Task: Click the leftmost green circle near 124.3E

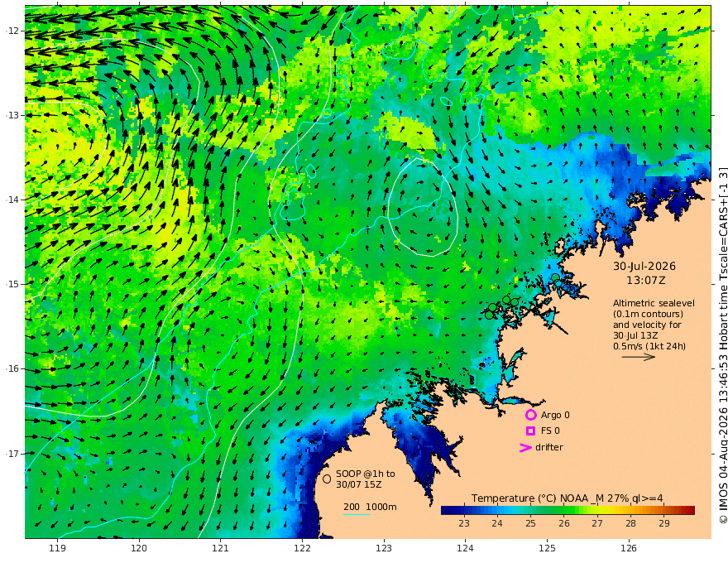Action: [x=489, y=315]
